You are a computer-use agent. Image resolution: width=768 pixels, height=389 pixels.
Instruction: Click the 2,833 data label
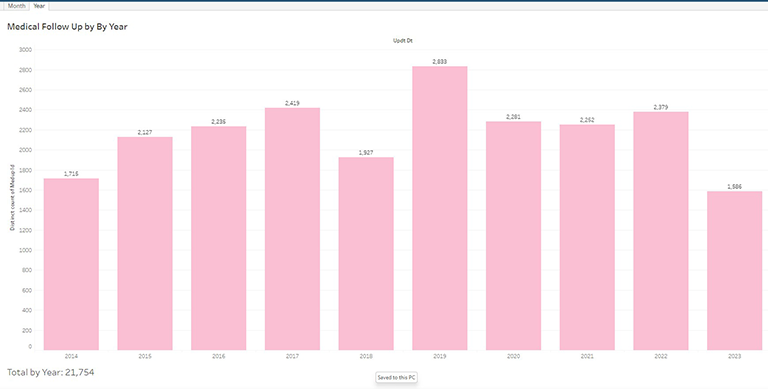[x=439, y=62]
